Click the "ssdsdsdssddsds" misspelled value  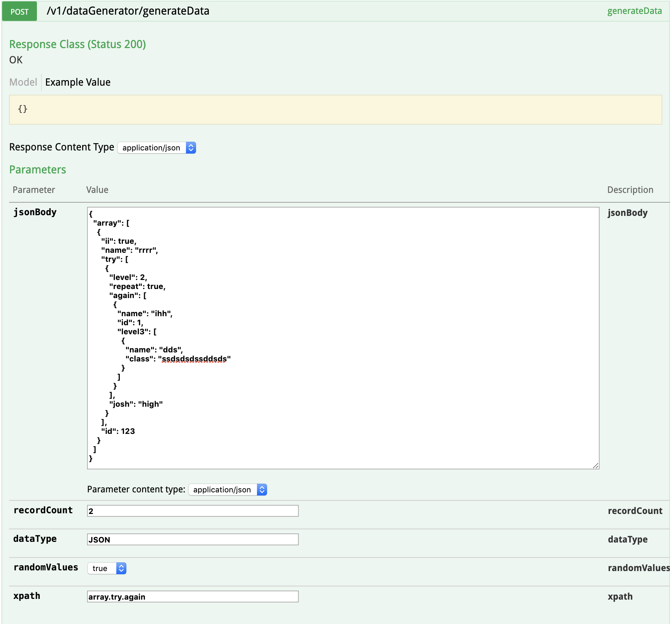click(194, 359)
